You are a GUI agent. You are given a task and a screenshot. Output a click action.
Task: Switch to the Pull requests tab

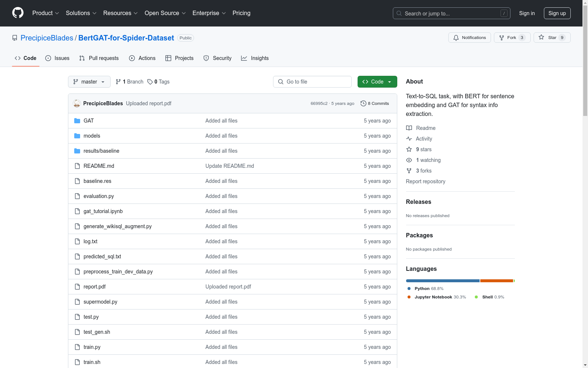pos(99,58)
